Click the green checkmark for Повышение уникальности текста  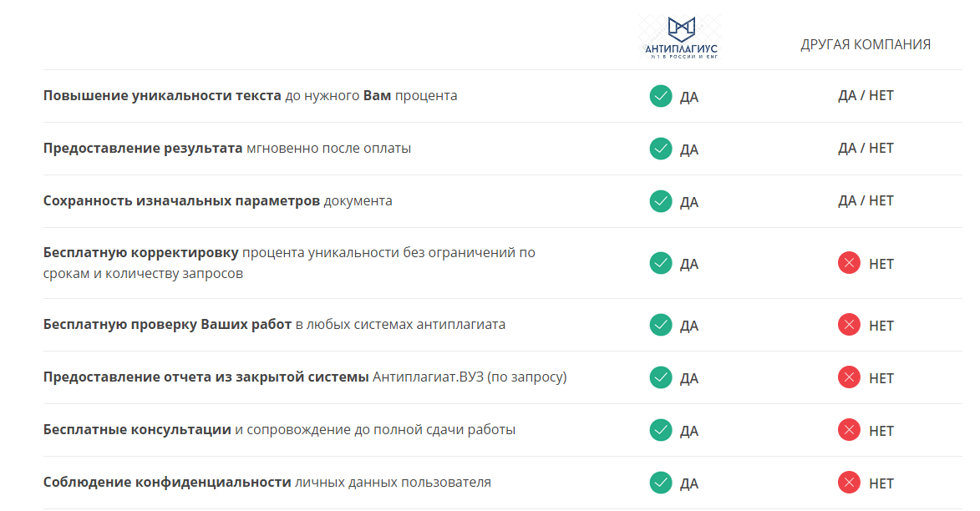(661, 96)
